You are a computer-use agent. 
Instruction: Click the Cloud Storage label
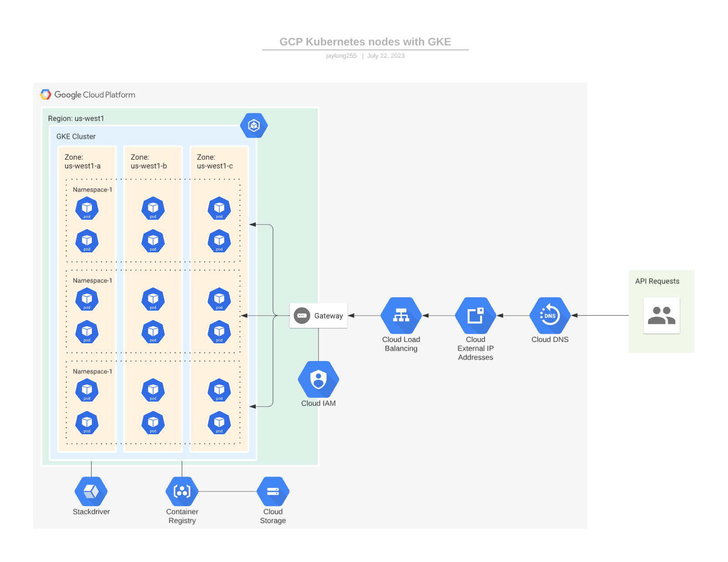(x=273, y=517)
